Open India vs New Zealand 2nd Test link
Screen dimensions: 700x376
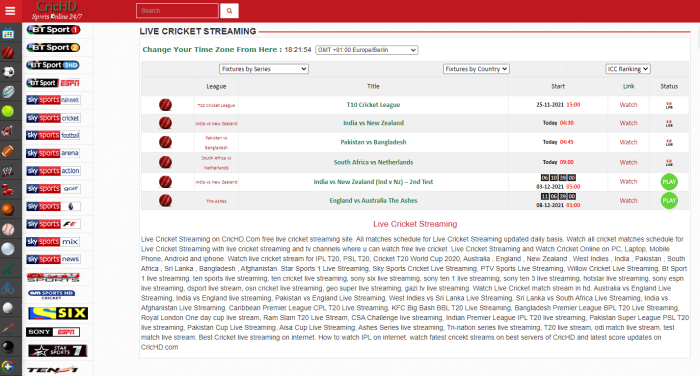(x=373, y=182)
